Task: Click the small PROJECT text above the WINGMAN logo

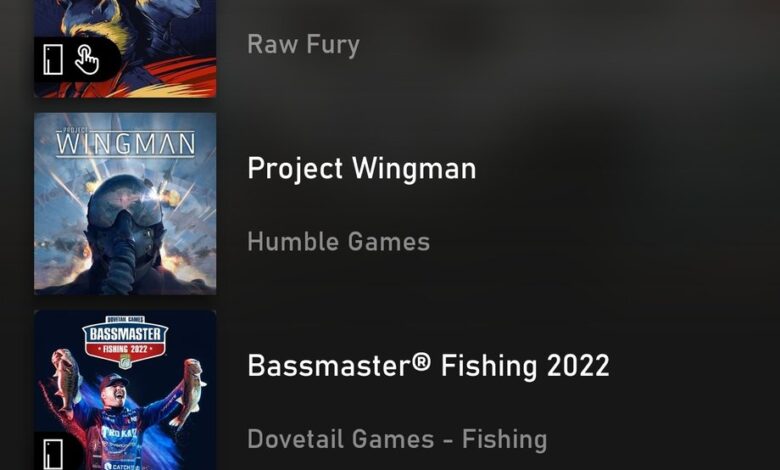Action: [x=72, y=130]
